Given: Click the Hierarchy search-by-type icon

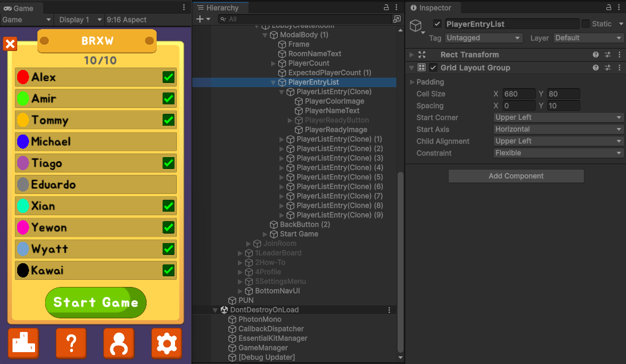Looking at the screenshot, I should [x=397, y=19].
